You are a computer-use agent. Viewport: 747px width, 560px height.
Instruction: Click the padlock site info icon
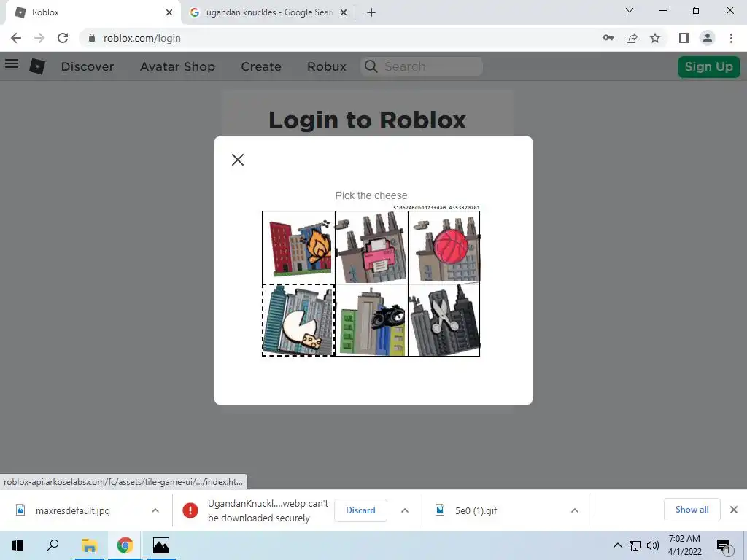coord(92,38)
